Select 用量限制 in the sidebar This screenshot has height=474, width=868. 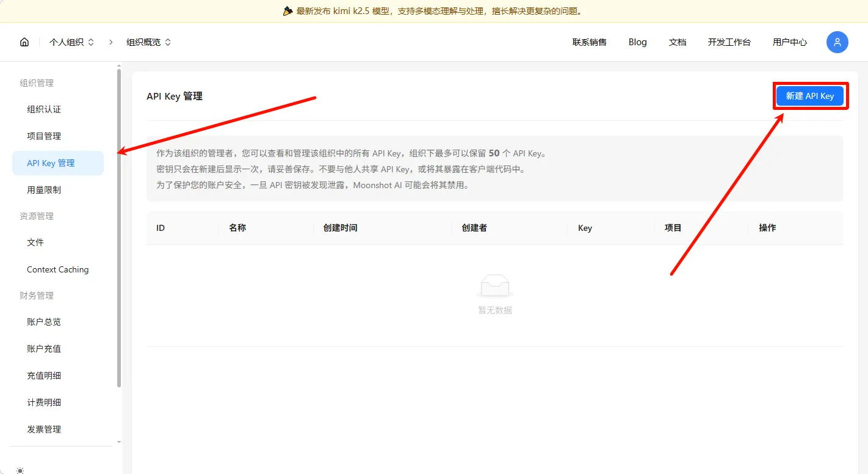click(44, 190)
